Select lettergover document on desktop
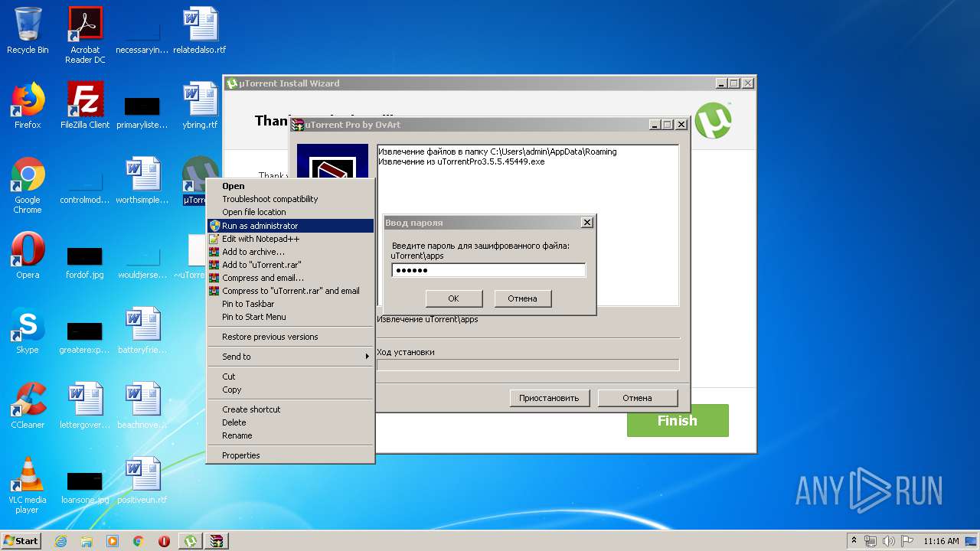Viewport: 980px width, 551px height. (85, 406)
